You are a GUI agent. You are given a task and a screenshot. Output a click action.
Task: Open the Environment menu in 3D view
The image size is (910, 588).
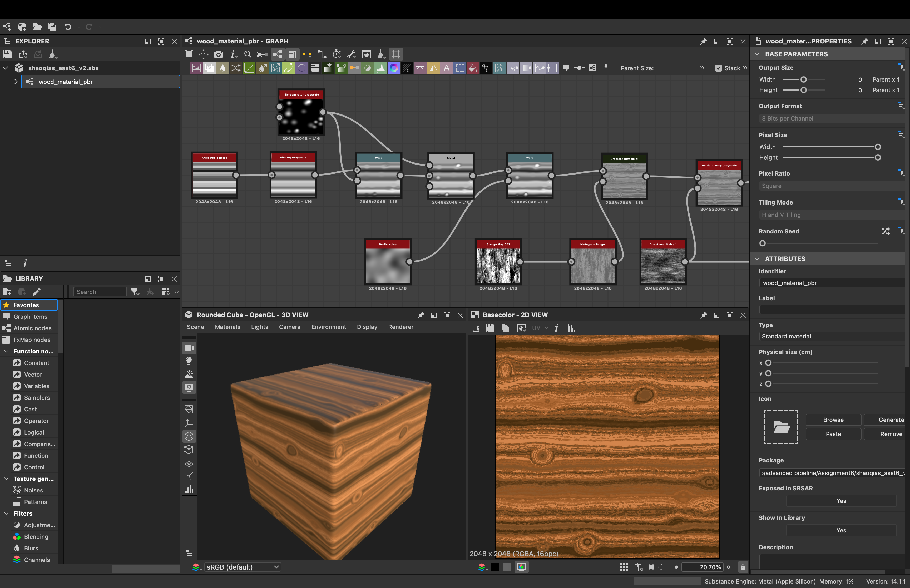click(x=328, y=327)
